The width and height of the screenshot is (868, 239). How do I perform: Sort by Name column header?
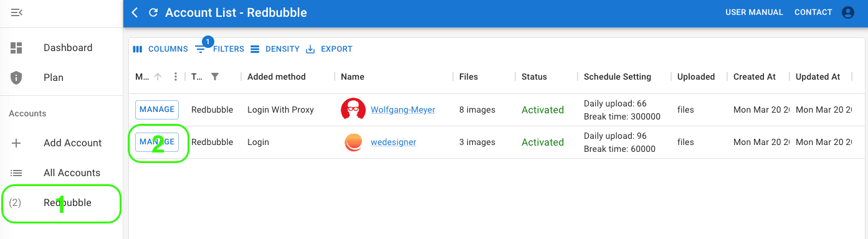point(353,77)
